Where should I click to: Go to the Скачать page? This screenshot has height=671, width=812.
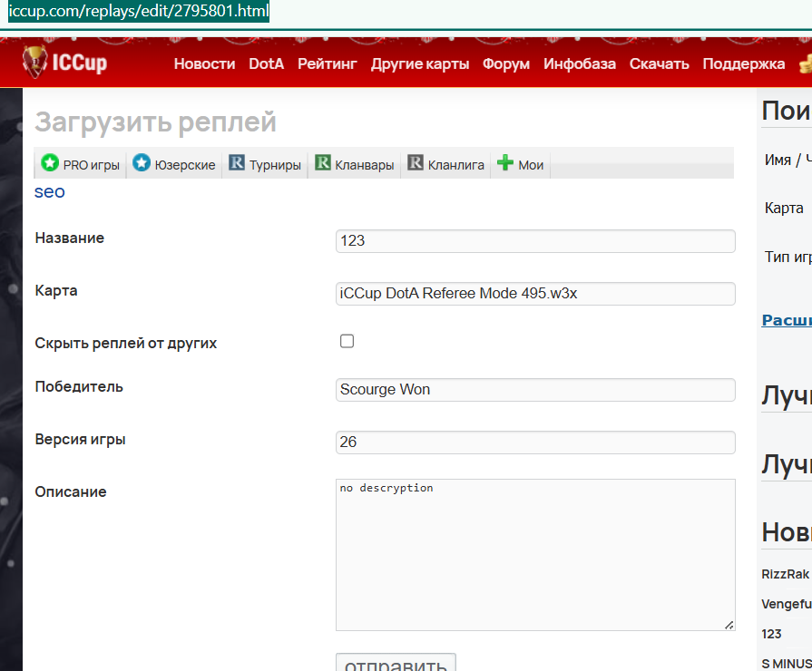660,63
